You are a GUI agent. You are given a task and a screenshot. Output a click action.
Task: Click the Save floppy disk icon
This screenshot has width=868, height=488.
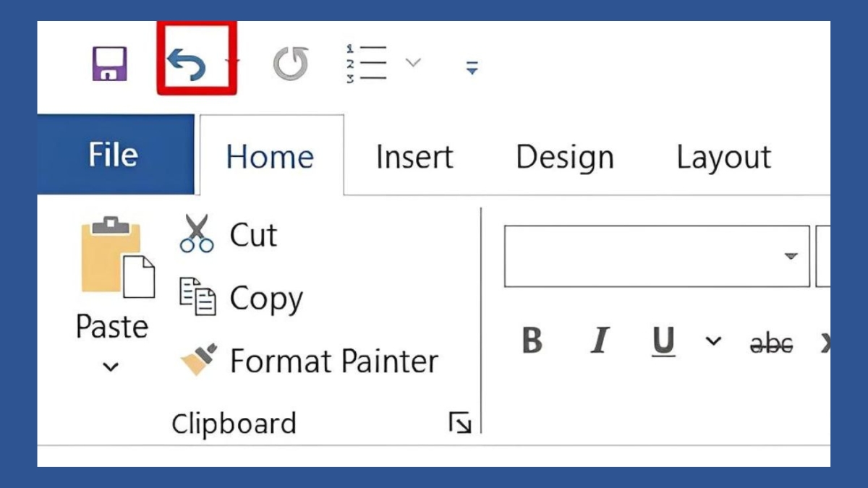(x=110, y=64)
